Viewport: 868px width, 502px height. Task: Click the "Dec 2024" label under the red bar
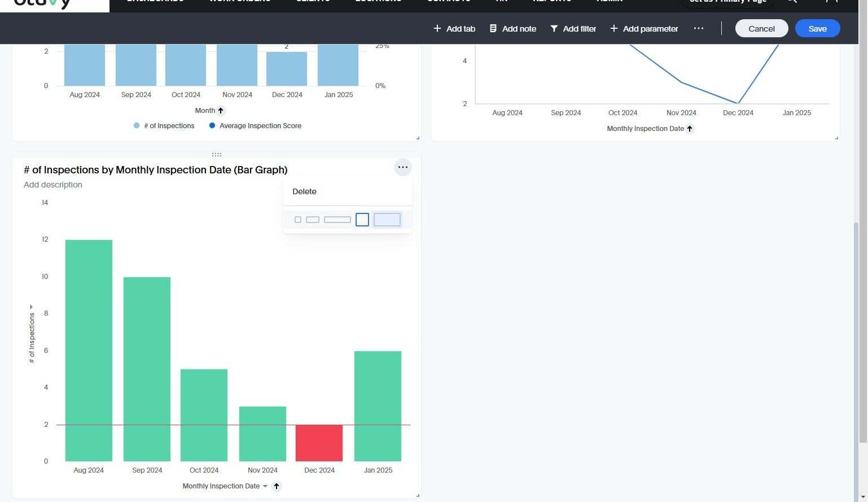click(x=319, y=470)
